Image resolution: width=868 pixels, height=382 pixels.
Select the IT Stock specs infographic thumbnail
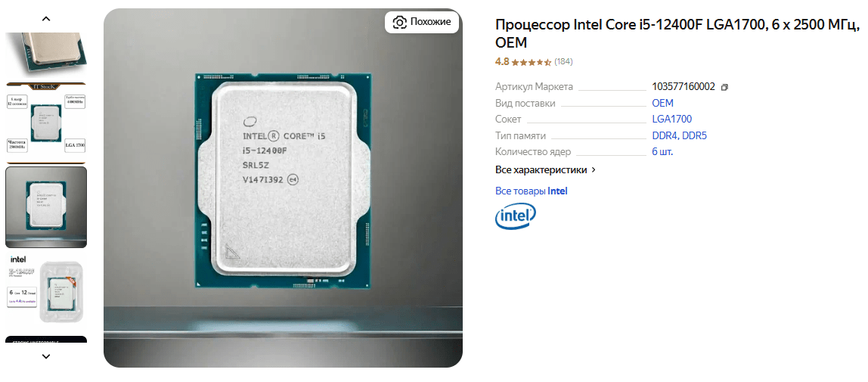46,123
